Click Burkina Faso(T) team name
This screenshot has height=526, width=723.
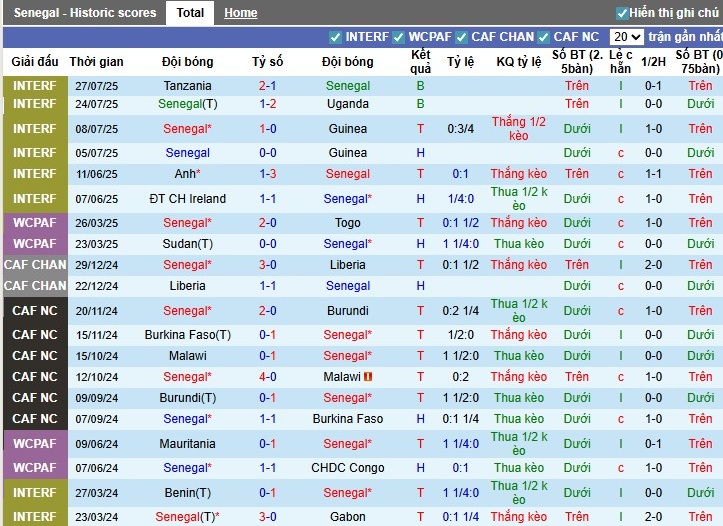(x=188, y=335)
